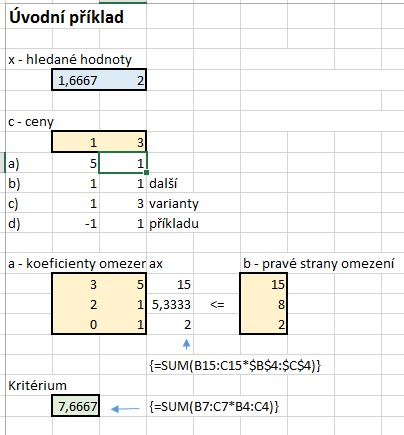
Task: Select right-hand side value 8
Action: pyautogui.click(x=263, y=304)
